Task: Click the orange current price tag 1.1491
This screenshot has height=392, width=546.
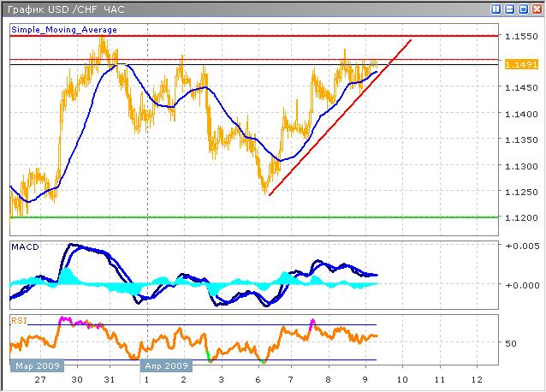Action: (520, 64)
